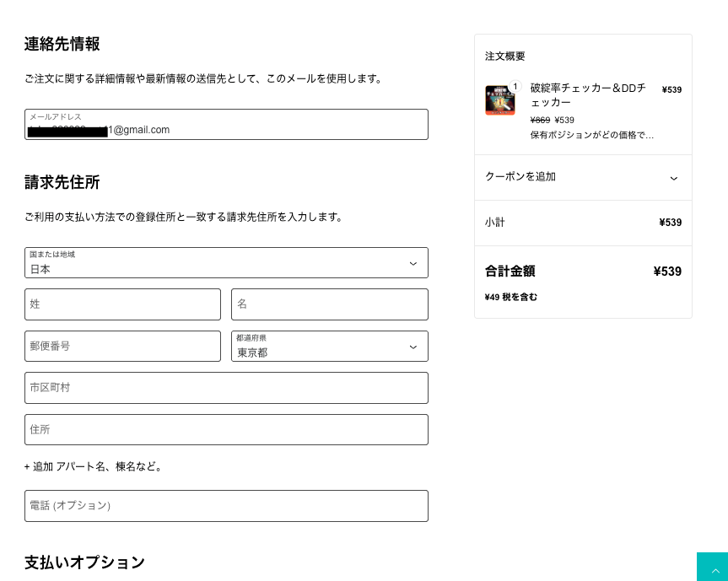Click the quantity badge on the product image
The height and width of the screenshot is (581, 728).
515,87
